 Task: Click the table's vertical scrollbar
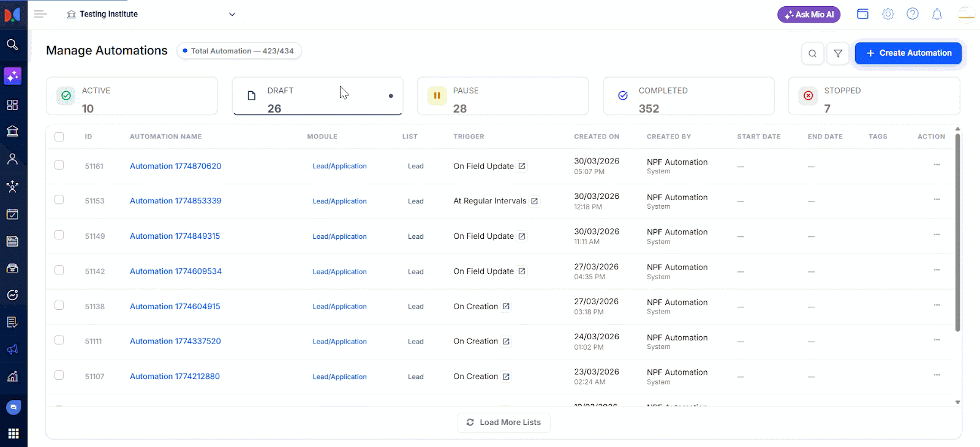[957, 233]
